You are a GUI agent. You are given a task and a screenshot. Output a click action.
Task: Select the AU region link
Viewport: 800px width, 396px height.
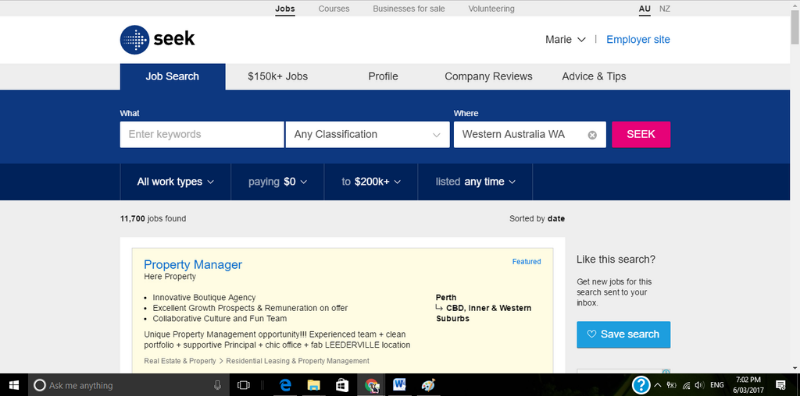(644, 9)
